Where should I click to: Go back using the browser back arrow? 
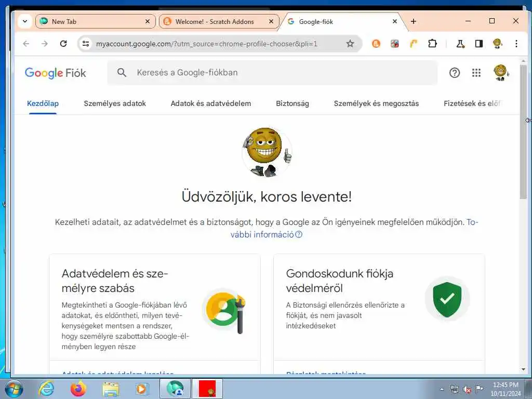(x=26, y=44)
